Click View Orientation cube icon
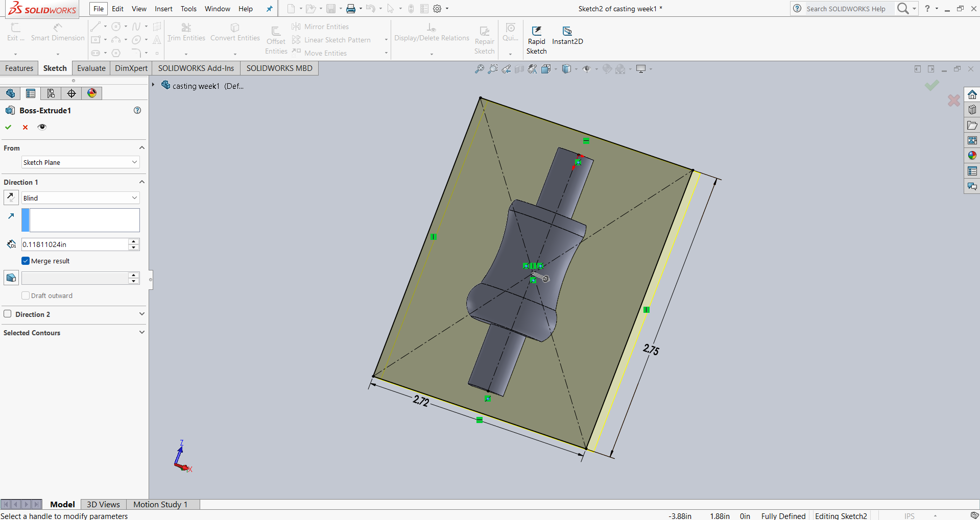980x520 pixels. pos(546,69)
